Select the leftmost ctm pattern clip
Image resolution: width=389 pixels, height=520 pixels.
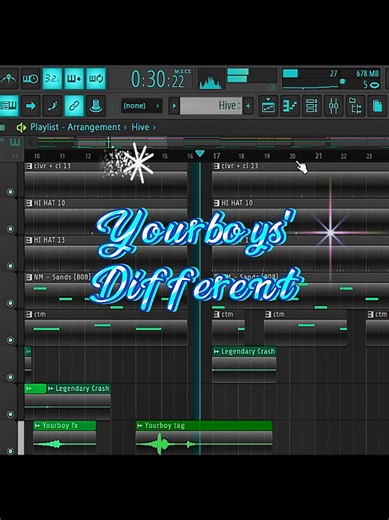tap(106, 328)
